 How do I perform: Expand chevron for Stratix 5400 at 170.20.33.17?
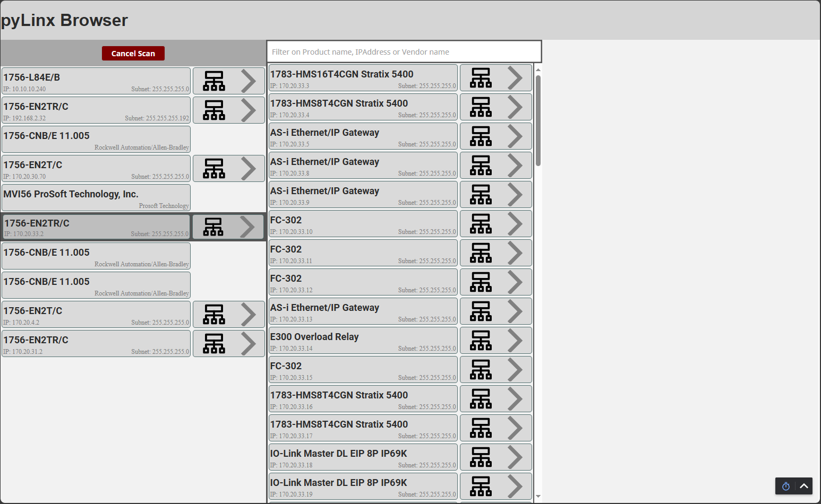[515, 428]
